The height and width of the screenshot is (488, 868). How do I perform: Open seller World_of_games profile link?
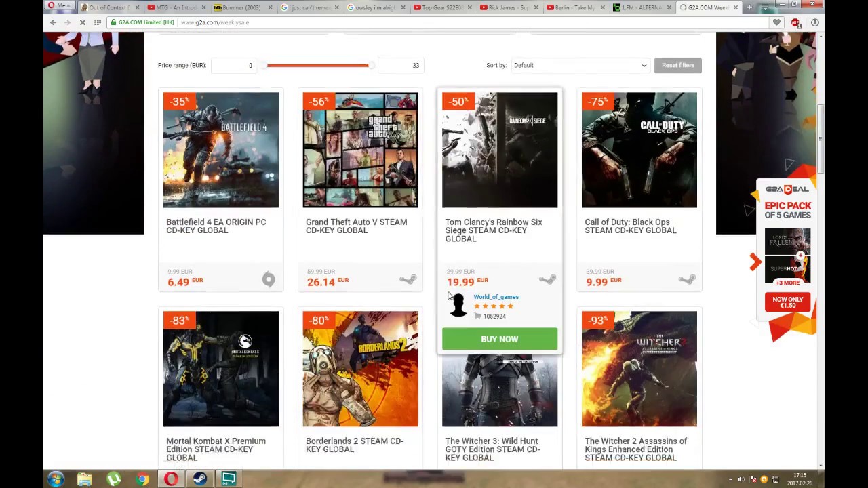[x=496, y=297]
